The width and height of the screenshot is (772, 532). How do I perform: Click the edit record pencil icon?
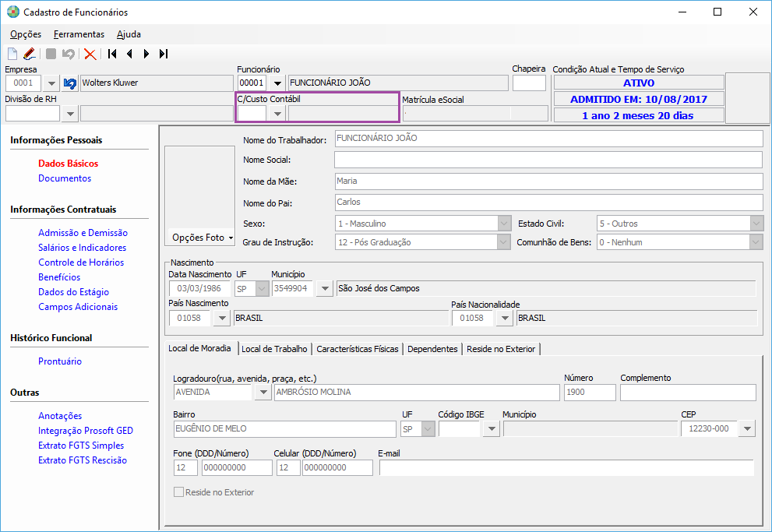tap(29, 54)
